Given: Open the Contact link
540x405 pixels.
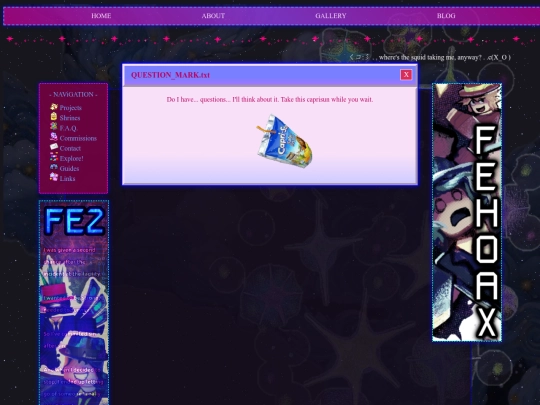Looking at the screenshot, I should [70, 148].
